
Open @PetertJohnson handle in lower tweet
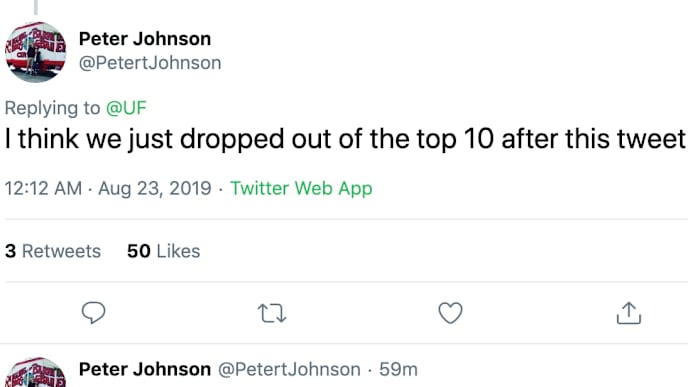[289, 369]
